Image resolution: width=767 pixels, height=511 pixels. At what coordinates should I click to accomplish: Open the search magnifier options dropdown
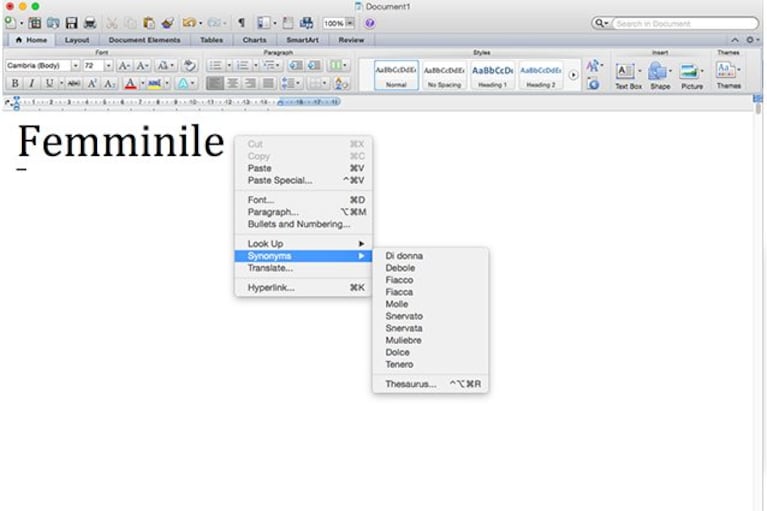pyautogui.click(x=601, y=23)
